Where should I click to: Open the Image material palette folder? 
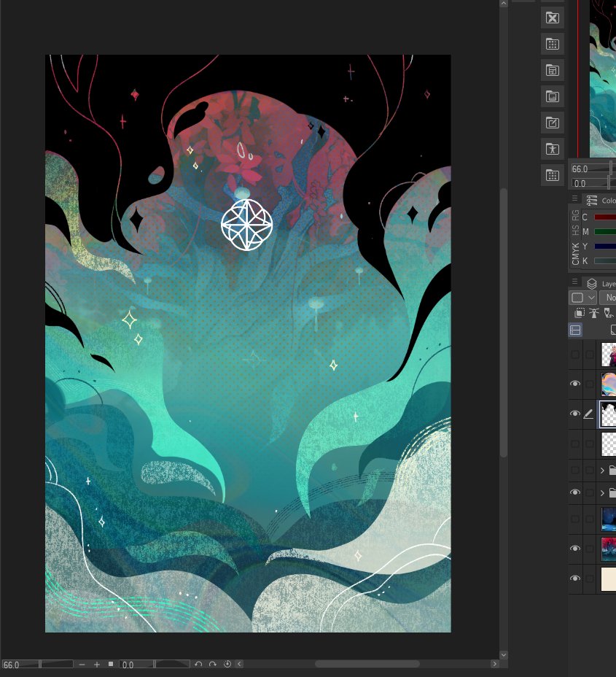coord(552,96)
